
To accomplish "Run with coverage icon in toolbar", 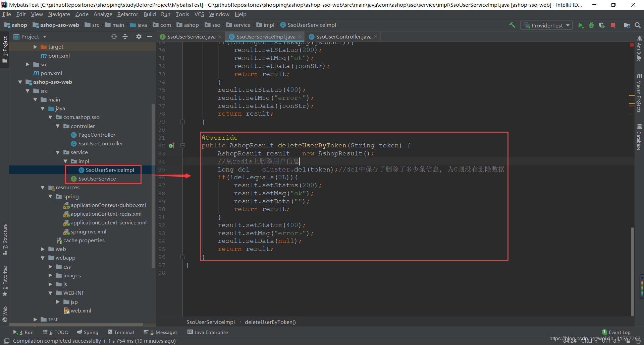I will [x=602, y=25].
